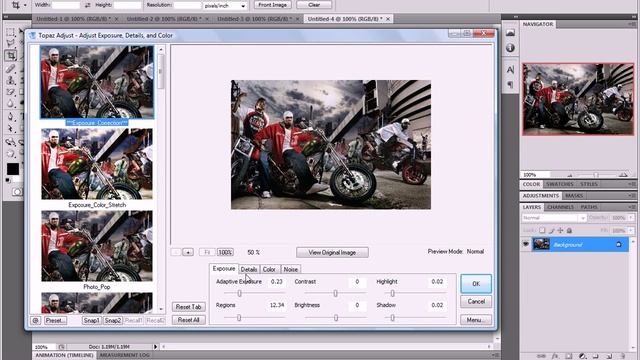Click the Regions value field 12.34
Viewport: 640px width, 360px height.
pyautogui.click(x=277, y=305)
